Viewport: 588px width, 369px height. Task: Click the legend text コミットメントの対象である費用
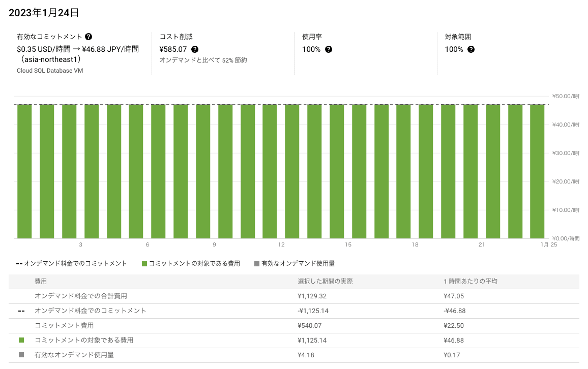tap(195, 264)
